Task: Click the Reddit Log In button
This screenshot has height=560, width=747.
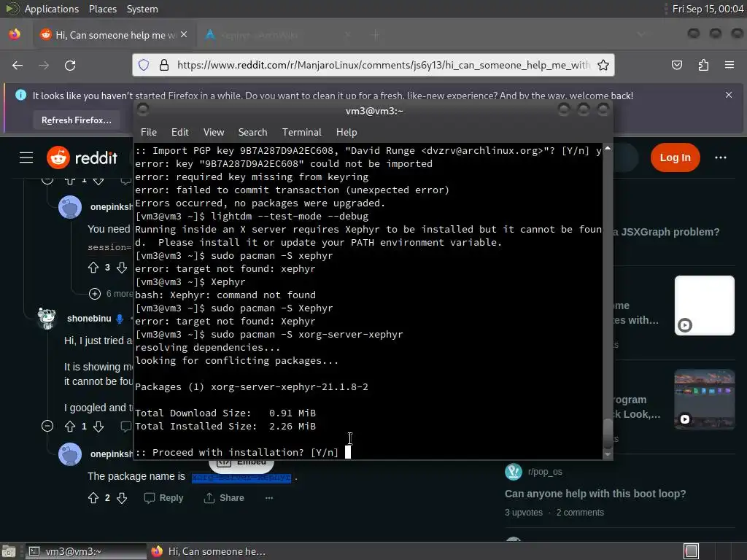Action: (675, 157)
